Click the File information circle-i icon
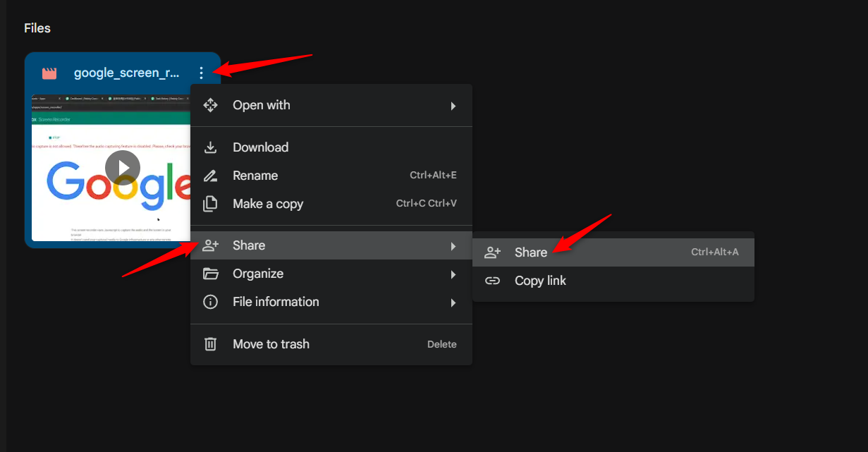 [x=210, y=302]
